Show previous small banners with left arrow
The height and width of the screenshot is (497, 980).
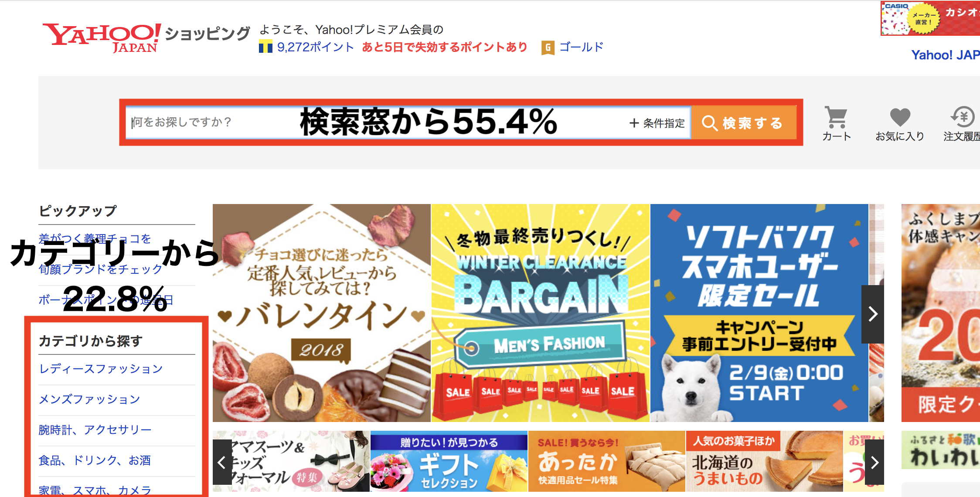[x=222, y=462]
